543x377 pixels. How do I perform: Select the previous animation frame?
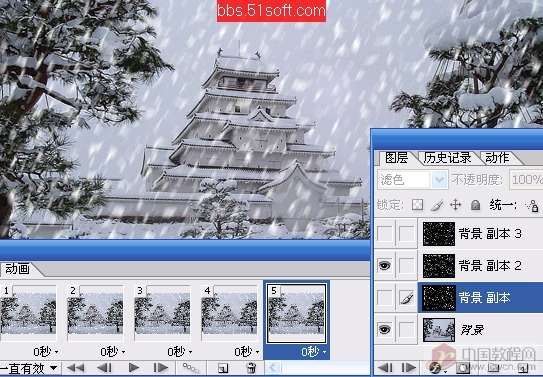coord(104,368)
